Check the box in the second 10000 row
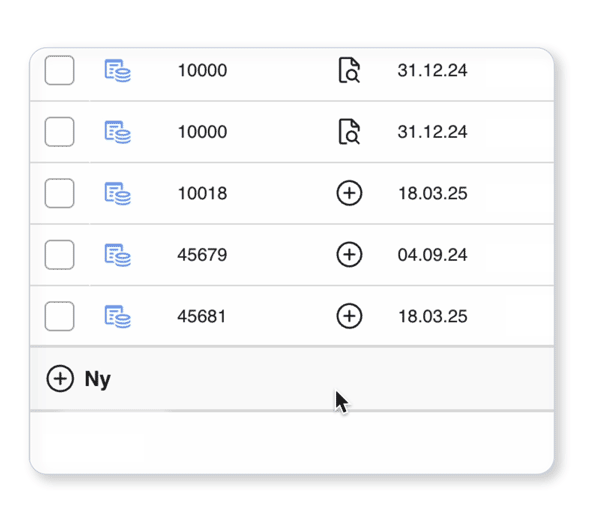Screen dimensions: 590x520 tap(59, 132)
